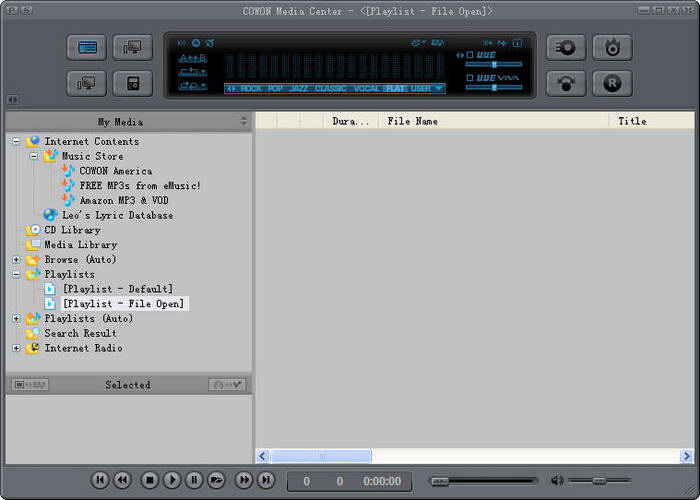Collapse the Music Store tree node

click(34, 156)
